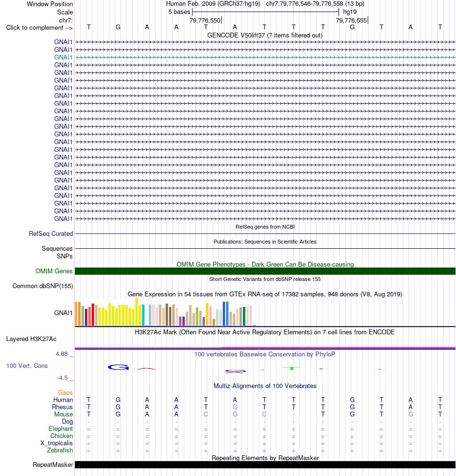Select the Chicken alignment row label

coord(61,436)
